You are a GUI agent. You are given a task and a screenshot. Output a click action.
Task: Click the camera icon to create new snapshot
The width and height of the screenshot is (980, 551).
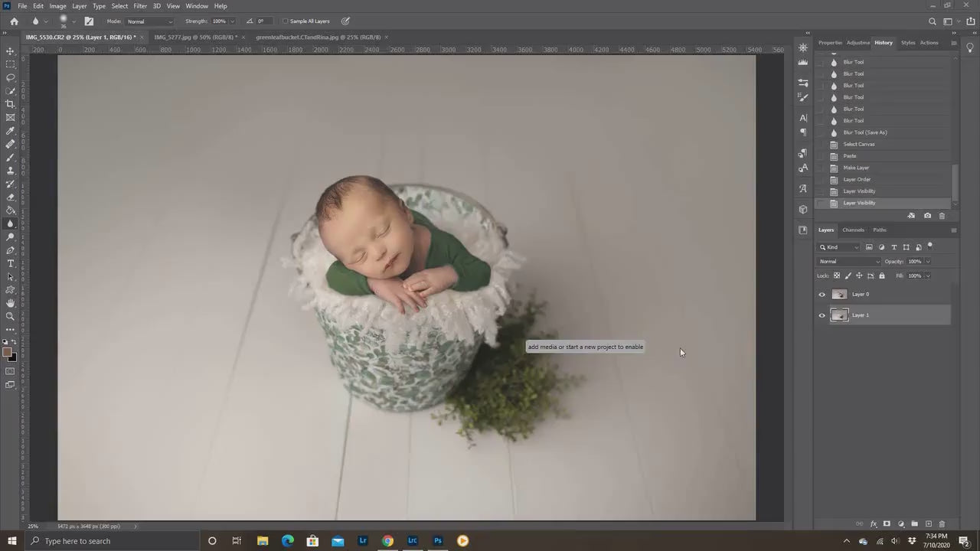pos(927,215)
